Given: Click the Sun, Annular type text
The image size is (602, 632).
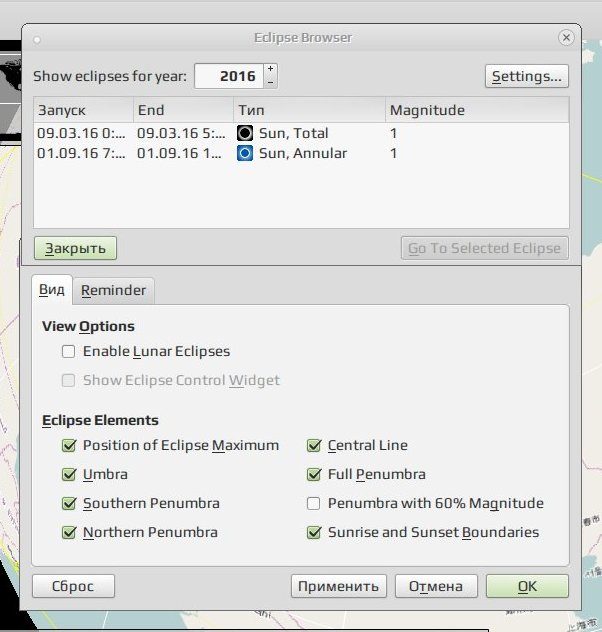Looking at the screenshot, I should point(303,153).
